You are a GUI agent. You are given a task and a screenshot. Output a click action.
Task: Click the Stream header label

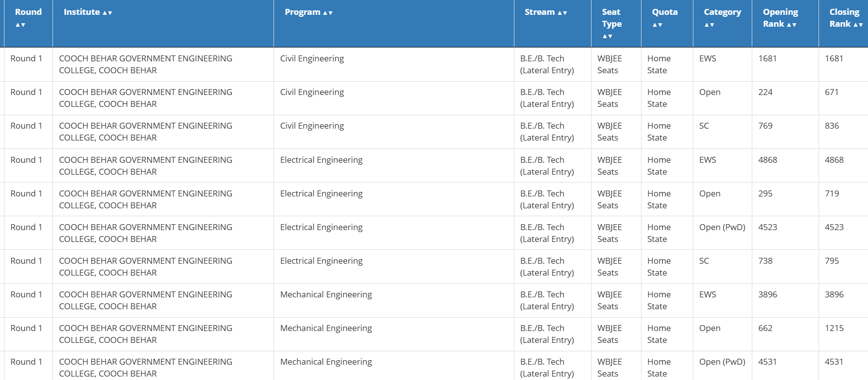540,12
